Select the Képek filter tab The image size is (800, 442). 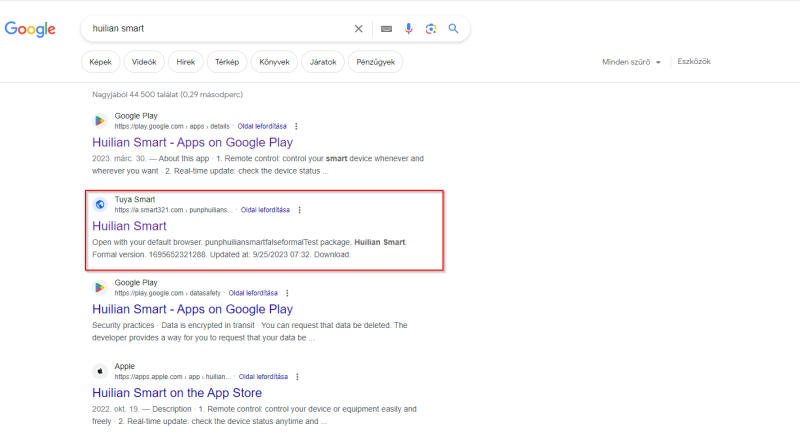(101, 62)
